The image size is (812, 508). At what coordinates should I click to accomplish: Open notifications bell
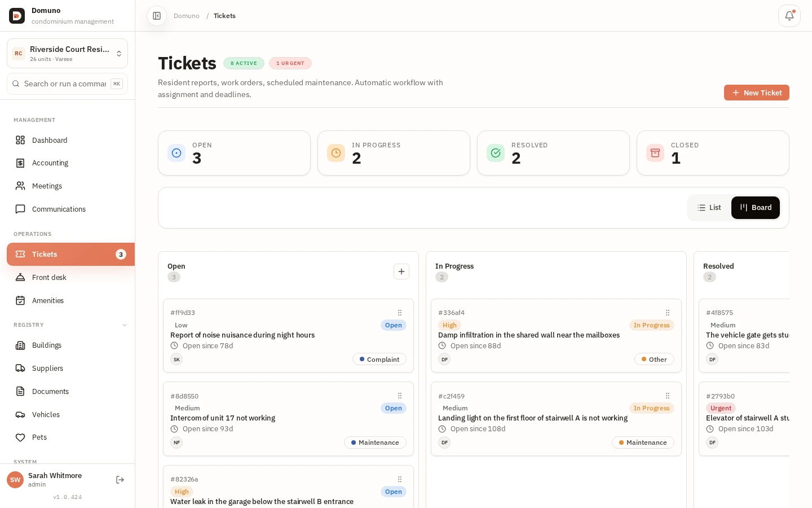[x=789, y=16]
